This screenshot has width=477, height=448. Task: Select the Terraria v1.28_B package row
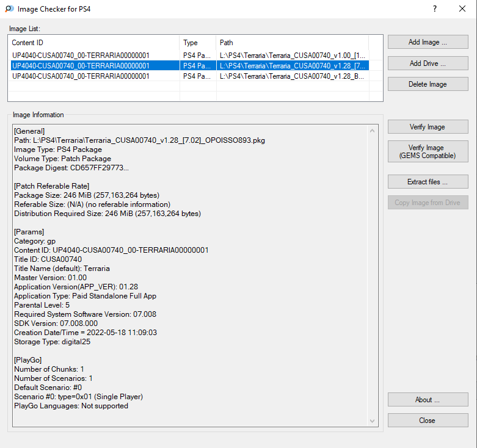[189, 76]
